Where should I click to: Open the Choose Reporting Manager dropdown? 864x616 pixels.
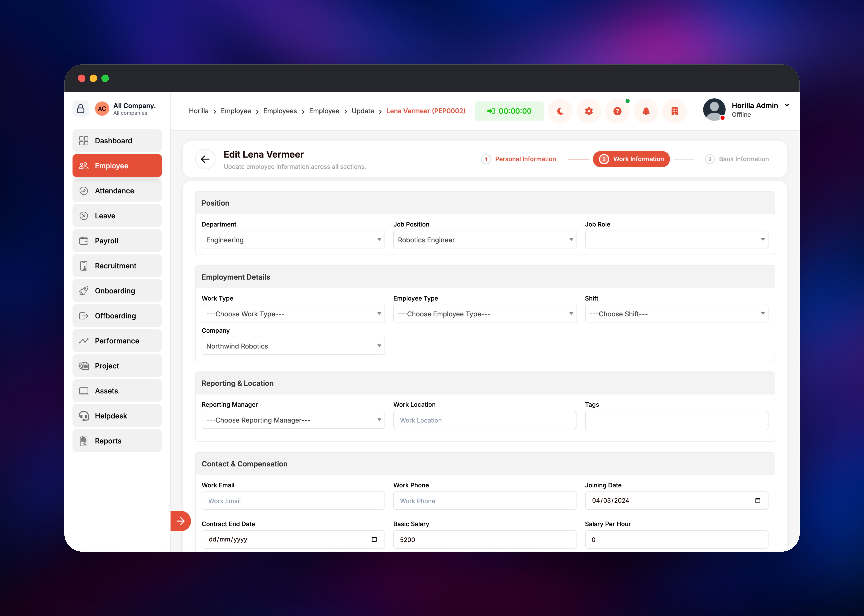point(293,420)
